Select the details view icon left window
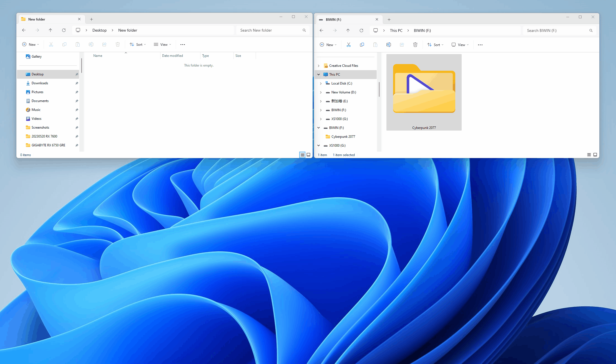616x364 pixels. pyautogui.click(x=302, y=155)
